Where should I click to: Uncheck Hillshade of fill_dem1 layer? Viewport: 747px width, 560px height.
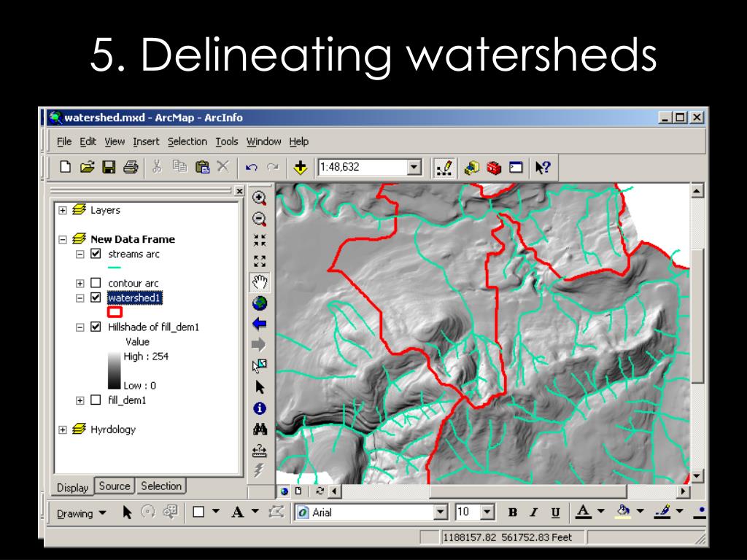coord(96,327)
